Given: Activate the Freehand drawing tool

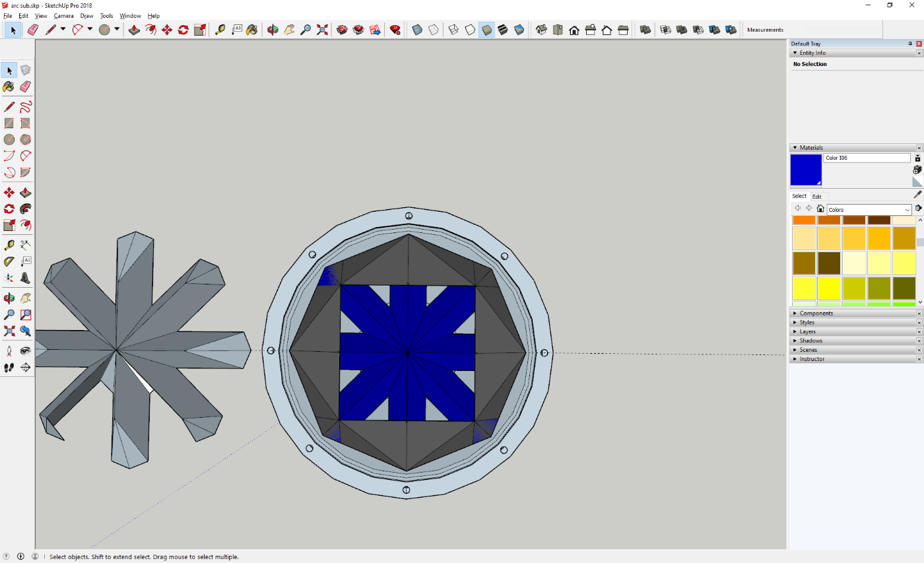Looking at the screenshot, I should click(x=26, y=107).
